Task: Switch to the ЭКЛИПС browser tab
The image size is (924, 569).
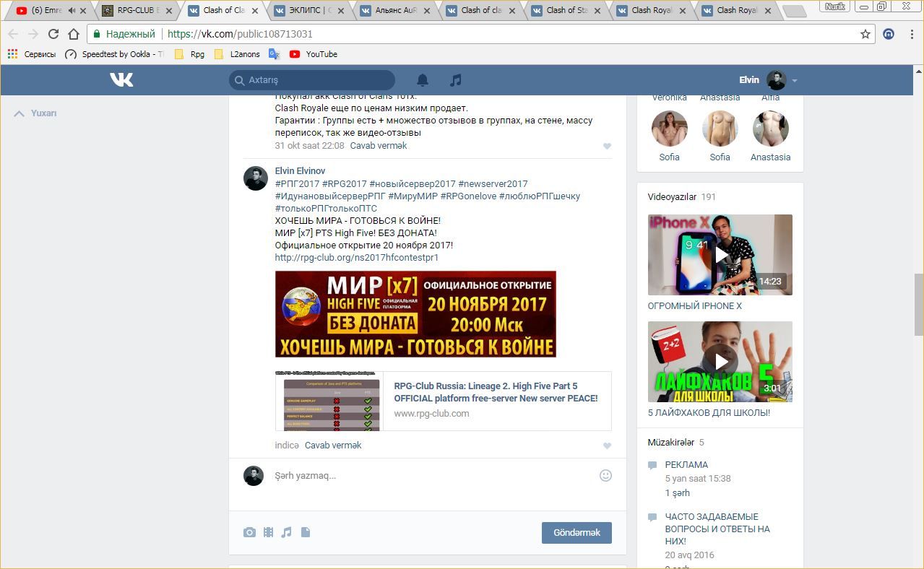Action: pos(309,11)
